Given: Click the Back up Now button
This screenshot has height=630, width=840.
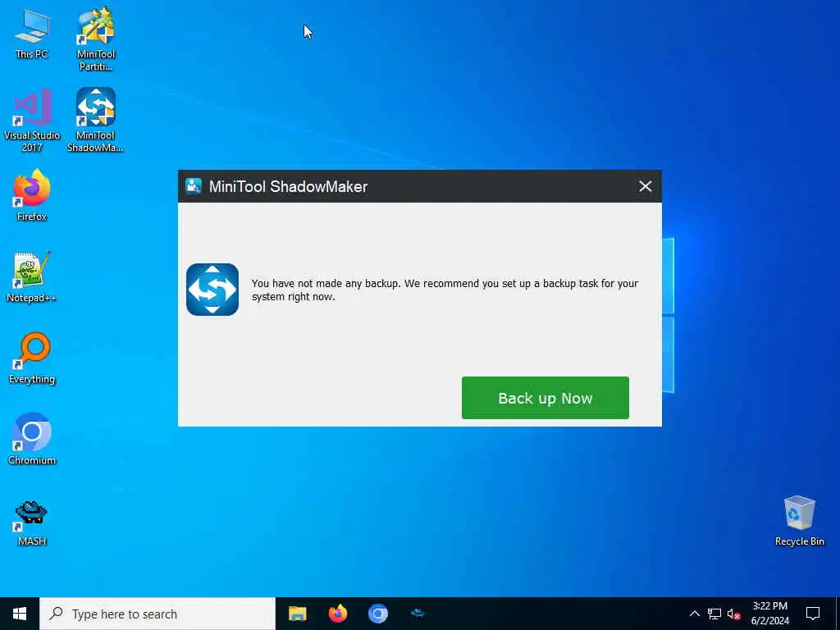Looking at the screenshot, I should pyautogui.click(x=545, y=398).
